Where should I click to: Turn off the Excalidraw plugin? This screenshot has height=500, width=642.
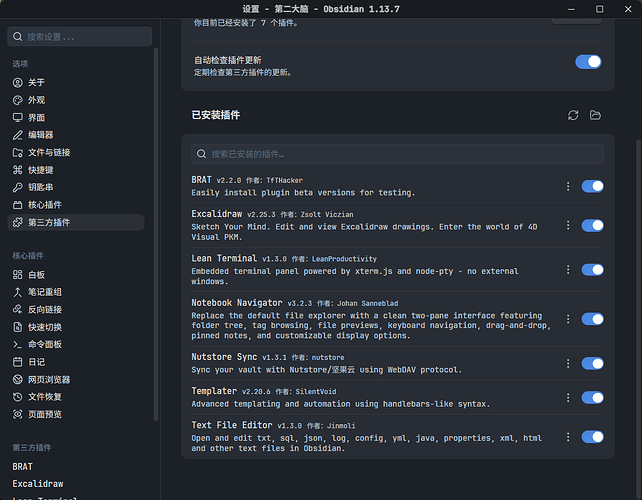coord(592,226)
